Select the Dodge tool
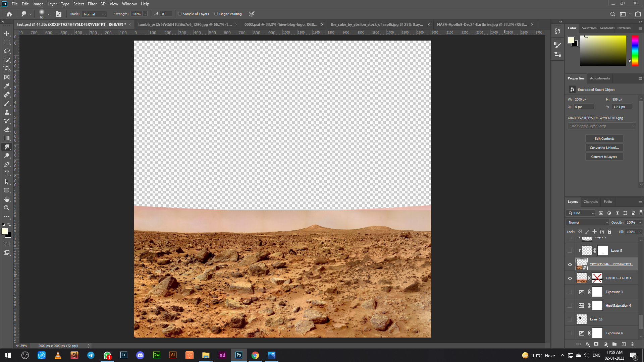This screenshot has width=644, height=362. [7, 156]
